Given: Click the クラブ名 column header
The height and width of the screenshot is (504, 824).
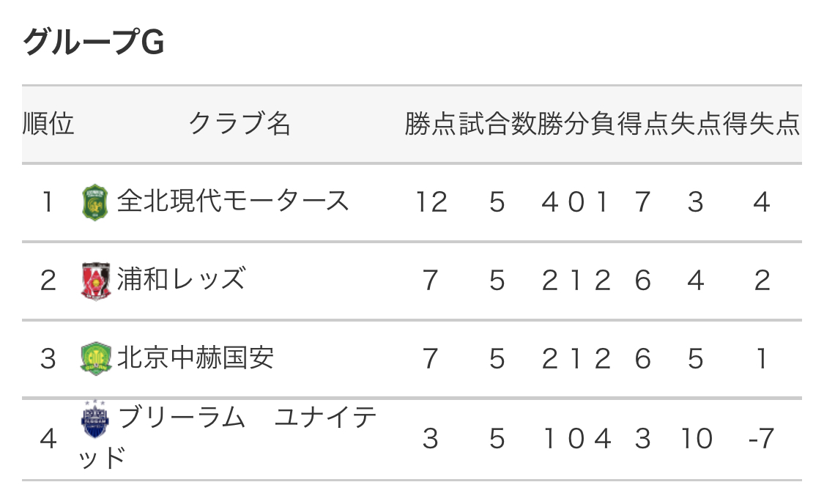Looking at the screenshot, I should 240,125.
